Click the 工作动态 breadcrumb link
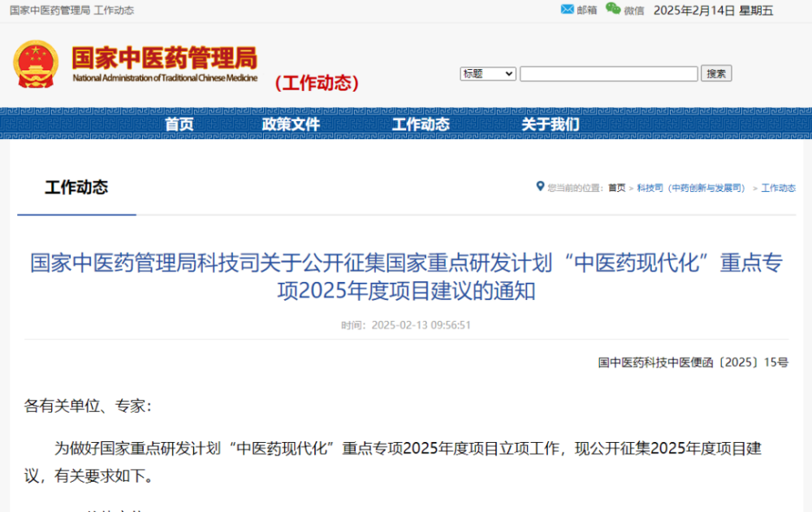This screenshot has height=512, width=812. coord(779,188)
